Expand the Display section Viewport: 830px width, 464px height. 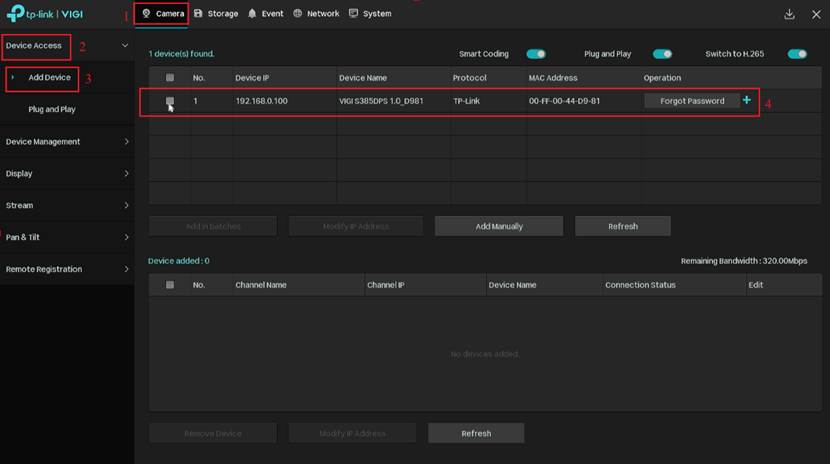(67, 174)
